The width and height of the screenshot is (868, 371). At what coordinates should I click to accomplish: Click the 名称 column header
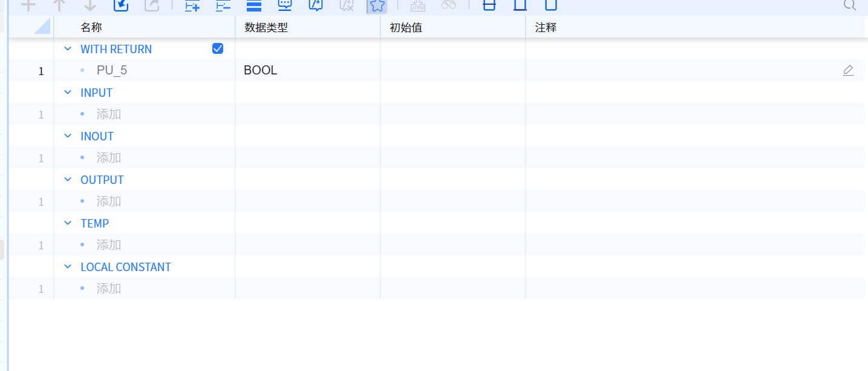coord(91,27)
